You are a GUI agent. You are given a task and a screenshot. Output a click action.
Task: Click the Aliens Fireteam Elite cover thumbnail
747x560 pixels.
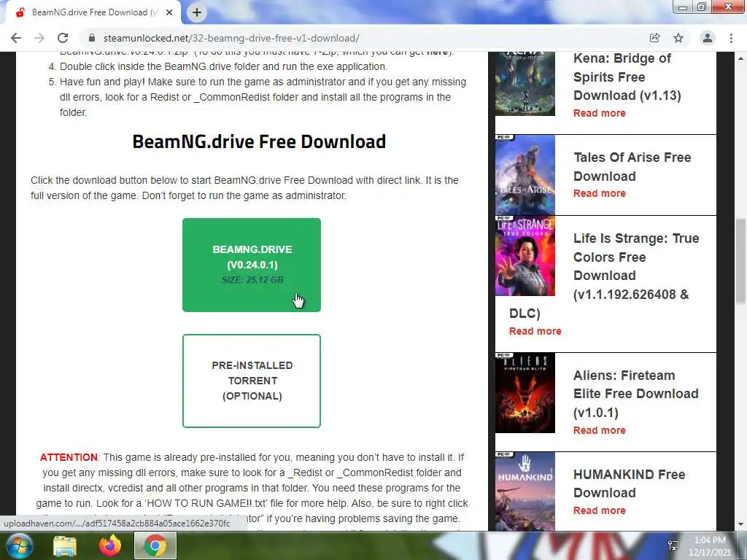(x=525, y=393)
